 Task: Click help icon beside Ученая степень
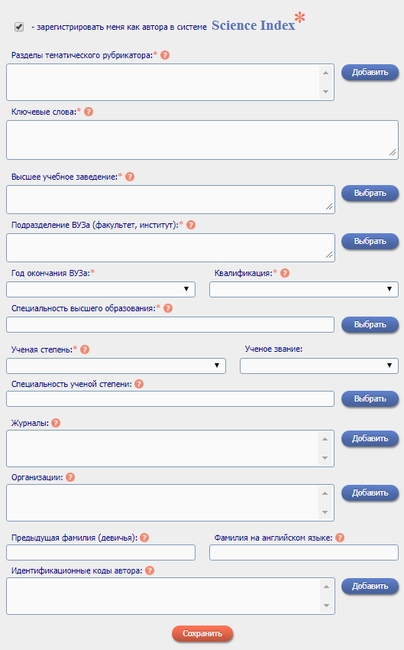pos(85,349)
